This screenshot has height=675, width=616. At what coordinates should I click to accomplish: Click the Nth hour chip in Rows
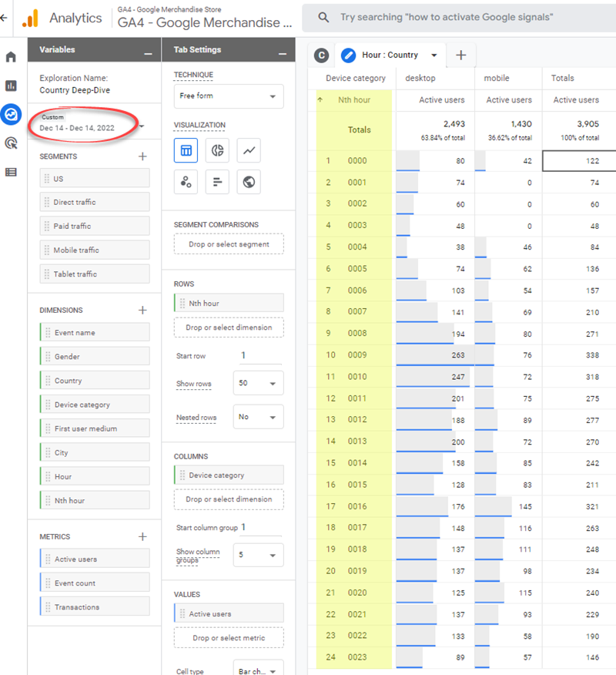[x=229, y=303]
